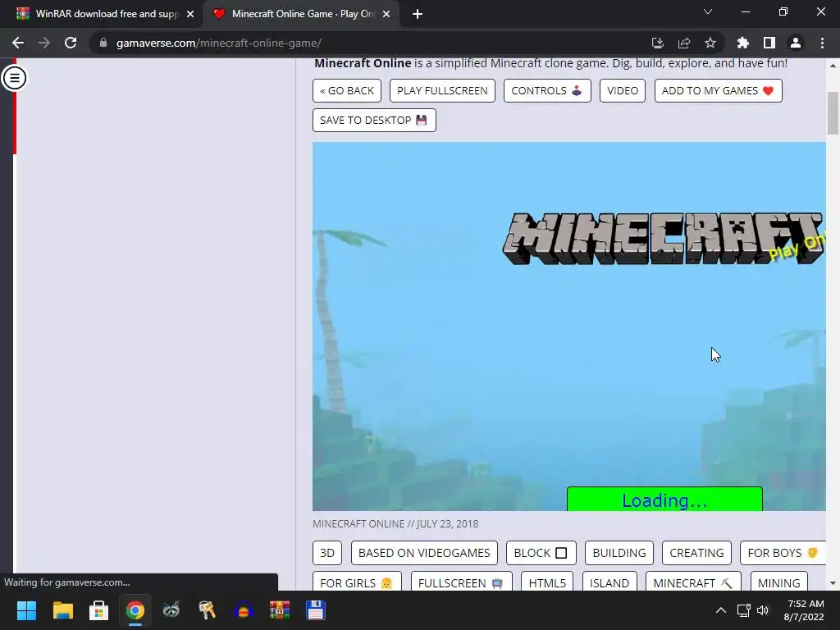Open the Chrome profile icon
Viewport: 840px width, 630px height.
[796, 43]
